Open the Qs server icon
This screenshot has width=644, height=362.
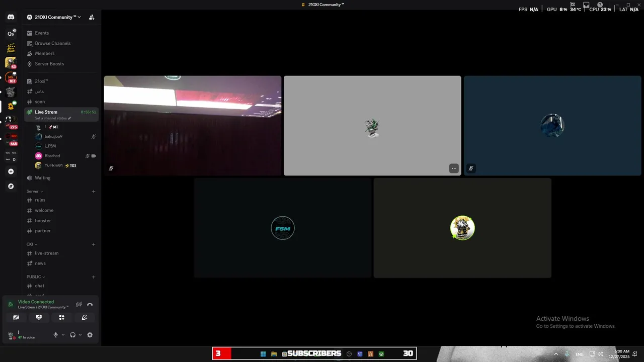11,34
